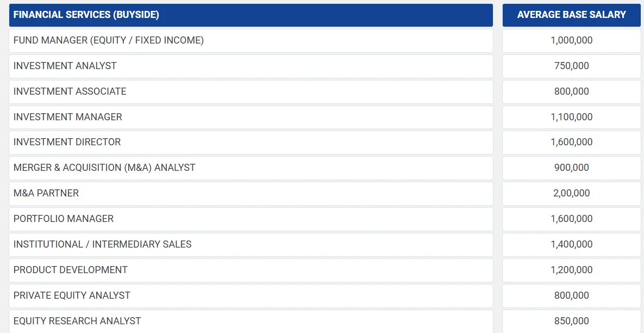The height and width of the screenshot is (333, 644).
Task: Click the Product Development job title
Action: (71, 270)
